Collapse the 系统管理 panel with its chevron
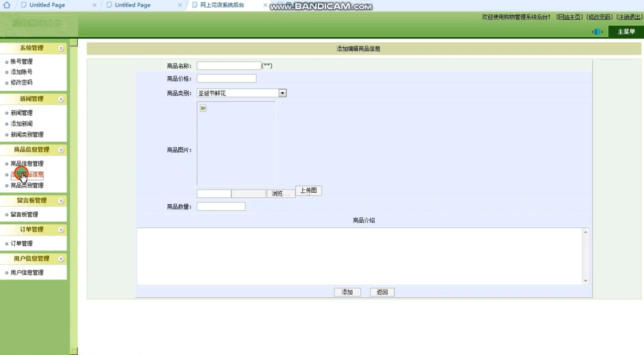644x355 pixels. 61,48
